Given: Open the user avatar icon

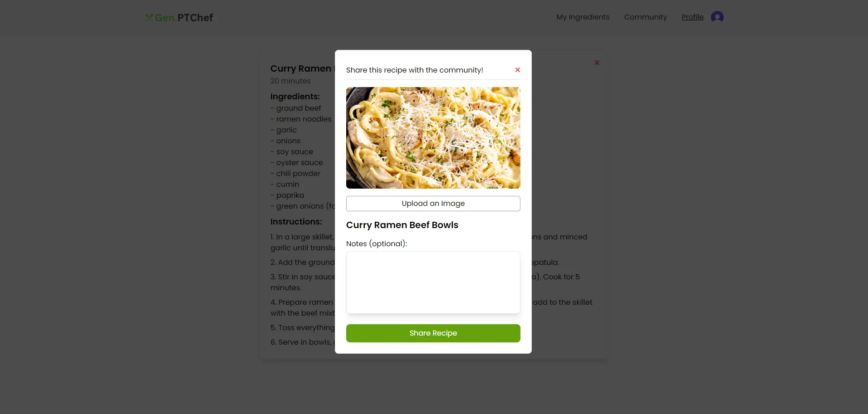Looking at the screenshot, I should pyautogui.click(x=717, y=17).
